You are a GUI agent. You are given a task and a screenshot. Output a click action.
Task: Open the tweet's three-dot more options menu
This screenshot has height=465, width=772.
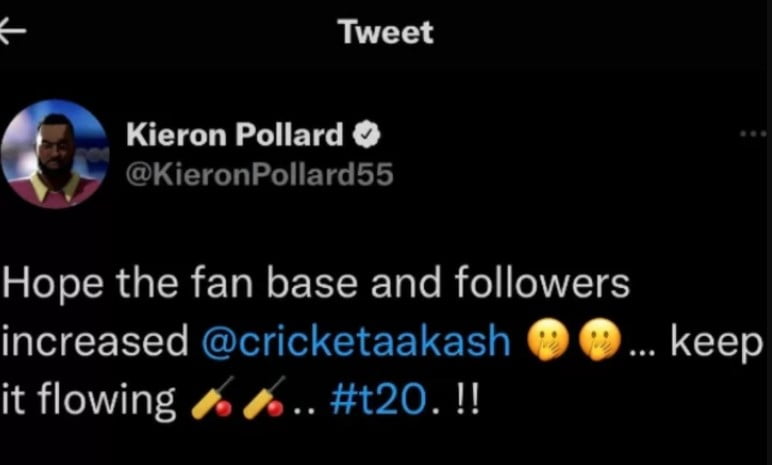pyautogui.click(x=755, y=133)
